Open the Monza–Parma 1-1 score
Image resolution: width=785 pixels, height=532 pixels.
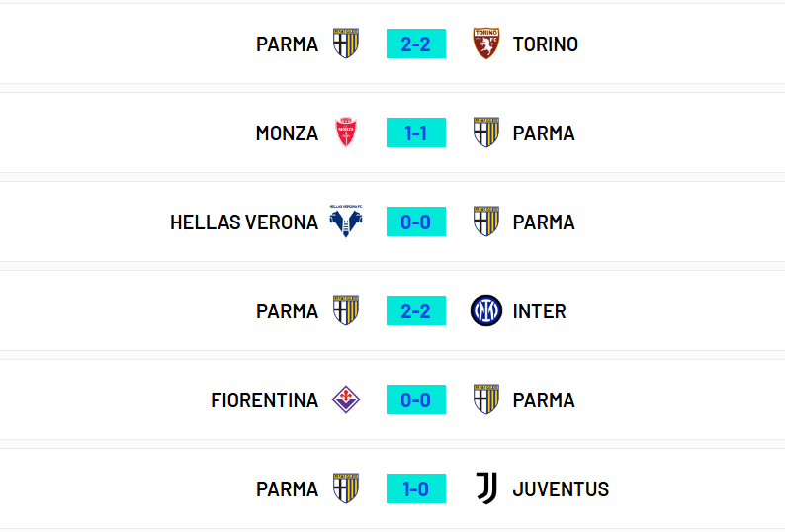click(x=416, y=133)
